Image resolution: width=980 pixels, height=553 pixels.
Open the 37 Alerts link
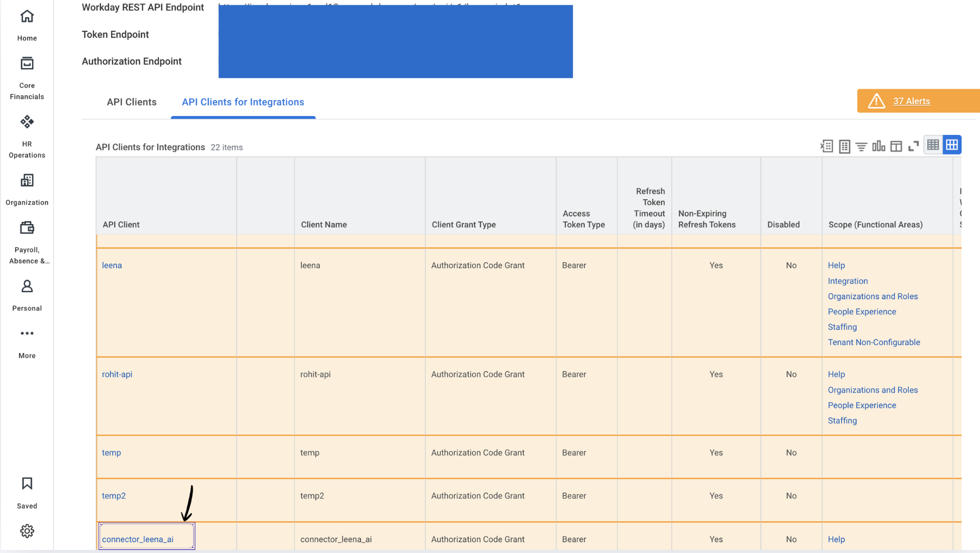(x=911, y=101)
